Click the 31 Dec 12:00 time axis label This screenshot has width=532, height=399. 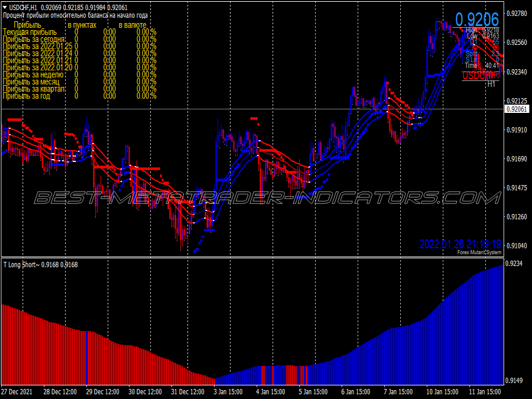pos(187,391)
